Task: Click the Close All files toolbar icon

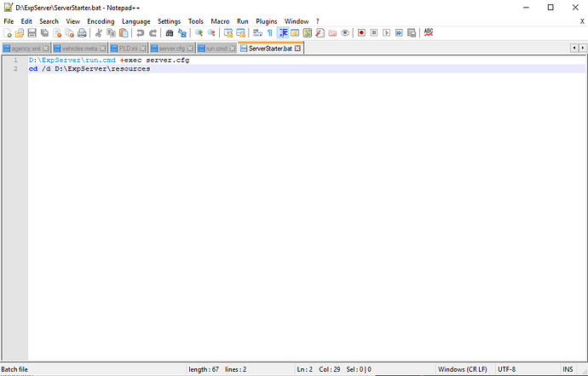Action: click(69, 33)
